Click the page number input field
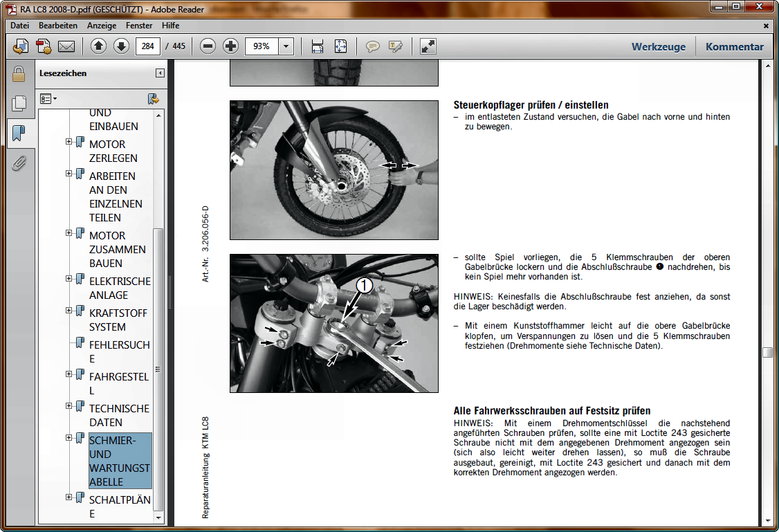 (x=148, y=47)
